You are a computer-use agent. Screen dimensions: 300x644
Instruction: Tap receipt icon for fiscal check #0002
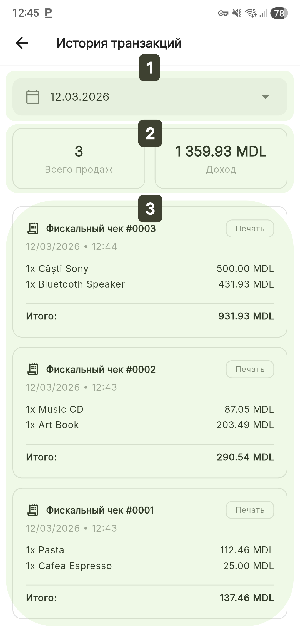point(33,369)
